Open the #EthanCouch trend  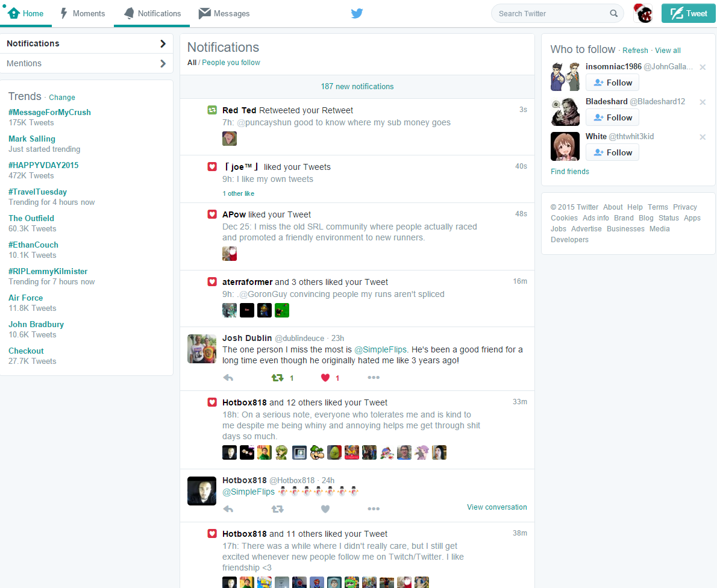coord(33,245)
